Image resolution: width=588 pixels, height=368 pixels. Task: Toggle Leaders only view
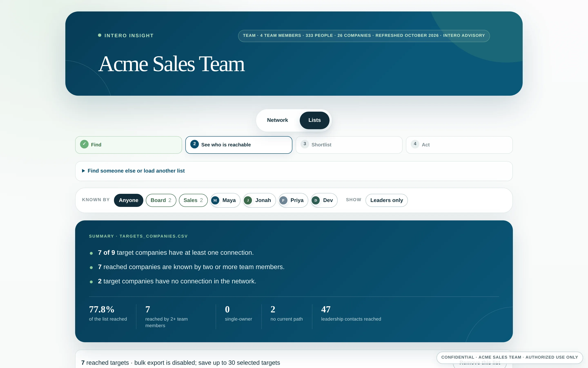tap(386, 200)
